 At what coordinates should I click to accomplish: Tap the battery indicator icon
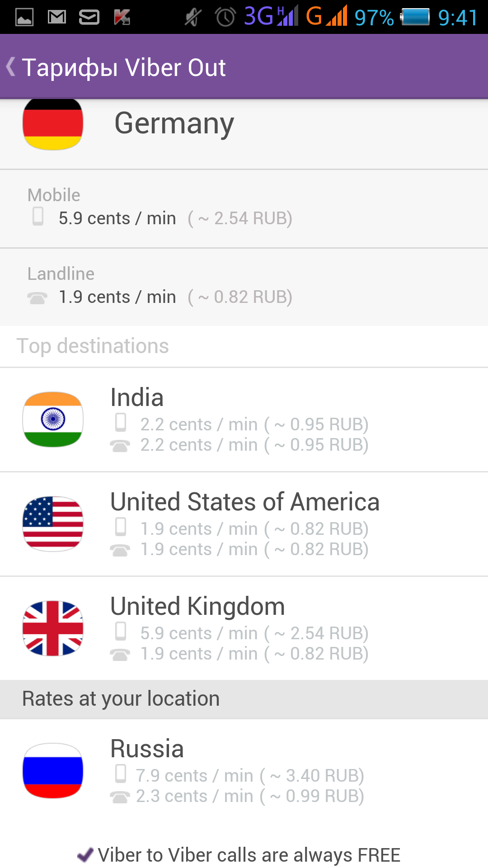tap(415, 17)
